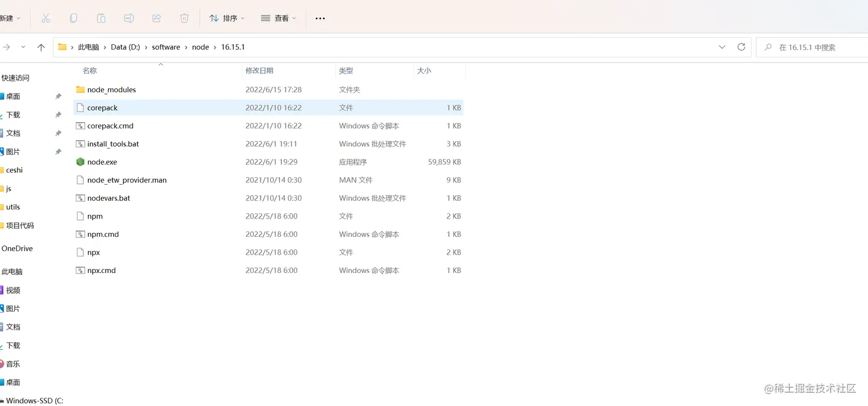Click the refresh button beside address bar
The height and width of the screenshot is (406, 868).
point(741,47)
